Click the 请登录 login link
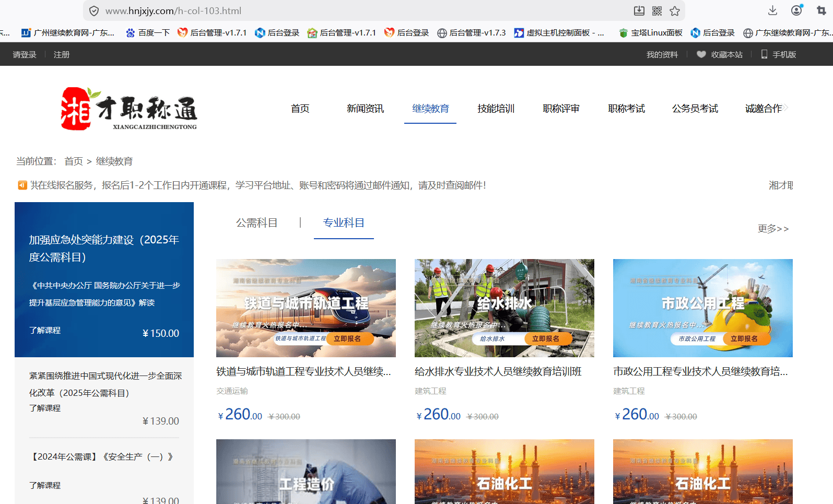The width and height of the screenshot is (833, 504). (x=25, y=54)
